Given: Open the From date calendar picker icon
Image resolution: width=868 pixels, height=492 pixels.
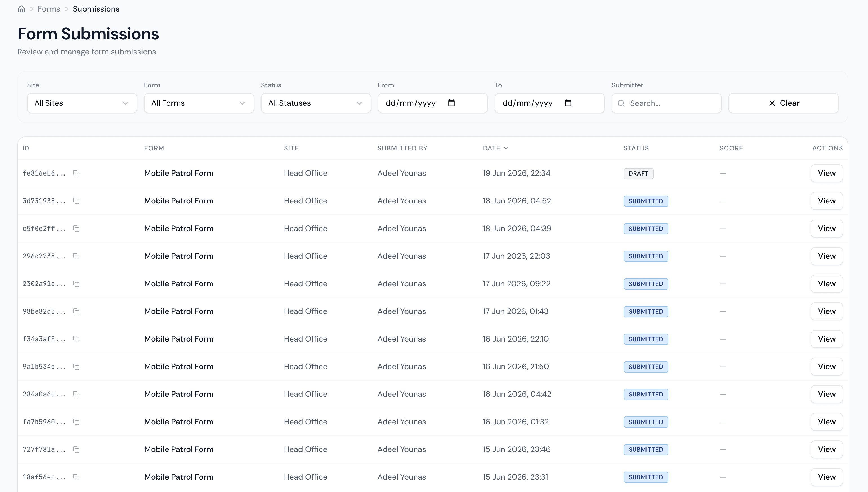Looking at the screenshot, I should pos(451,103).
